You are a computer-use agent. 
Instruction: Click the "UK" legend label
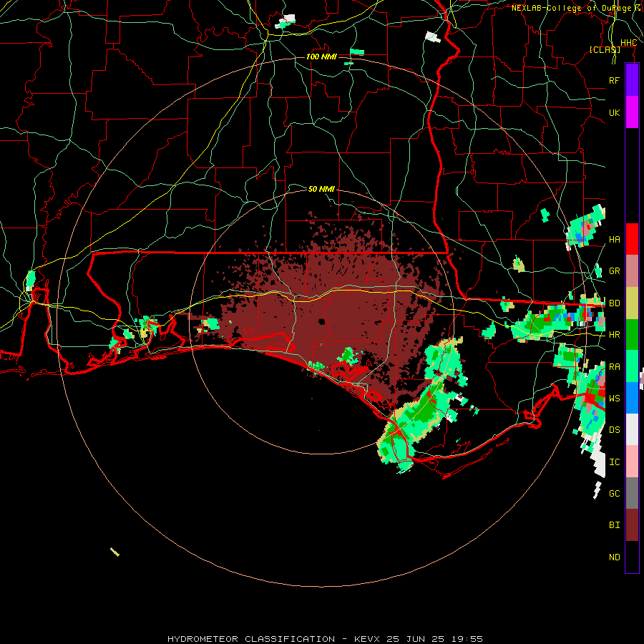tap(614, 112)
